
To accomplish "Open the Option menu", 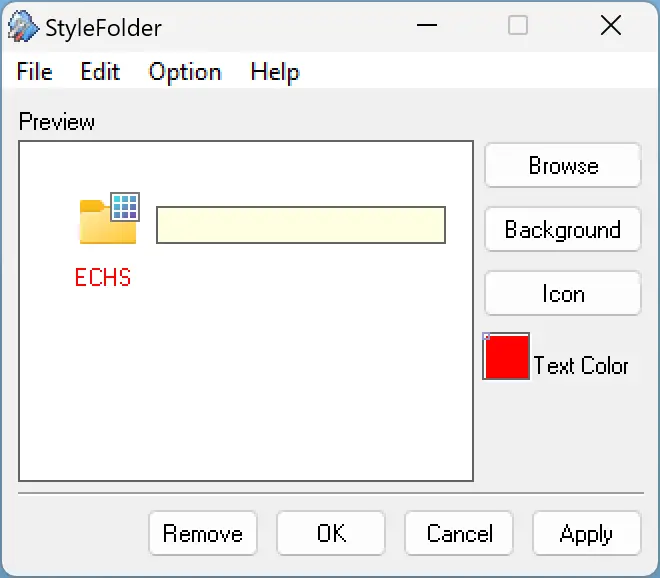I will (185, 71).
